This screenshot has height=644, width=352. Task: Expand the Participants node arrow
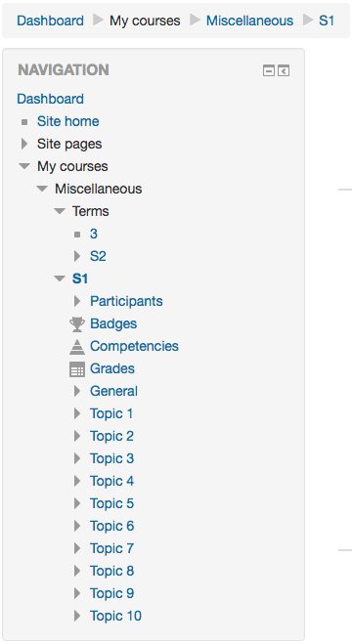[x=77, y=301]
